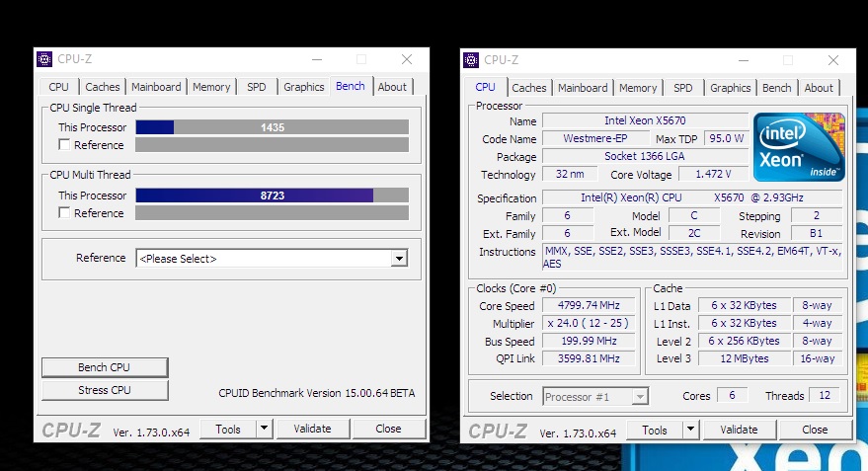
Task: Click Core Speed value 4799.74 MHz
Action: click(x=589, y=305)
